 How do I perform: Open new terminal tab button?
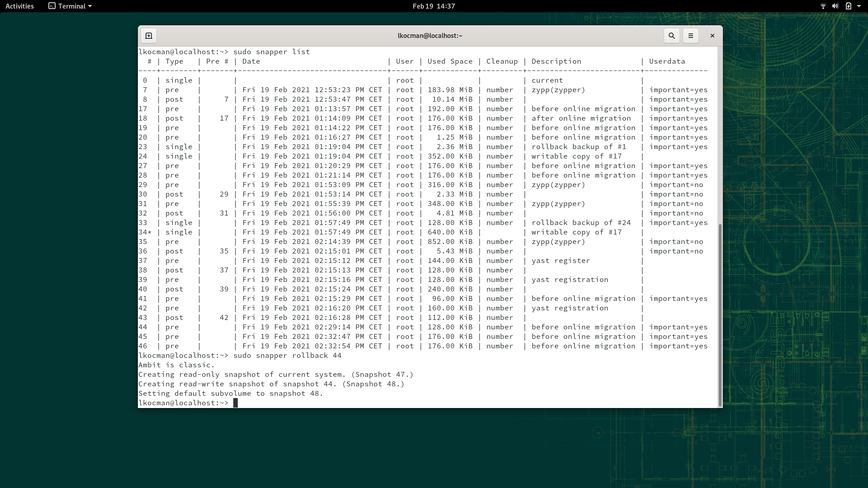pyautogui.click(x=149, y=36)
